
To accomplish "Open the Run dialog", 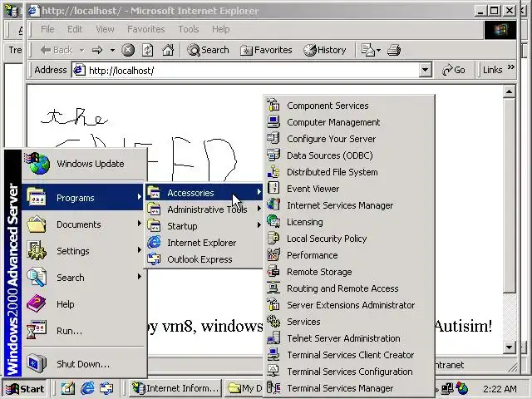I will (83, 331).
